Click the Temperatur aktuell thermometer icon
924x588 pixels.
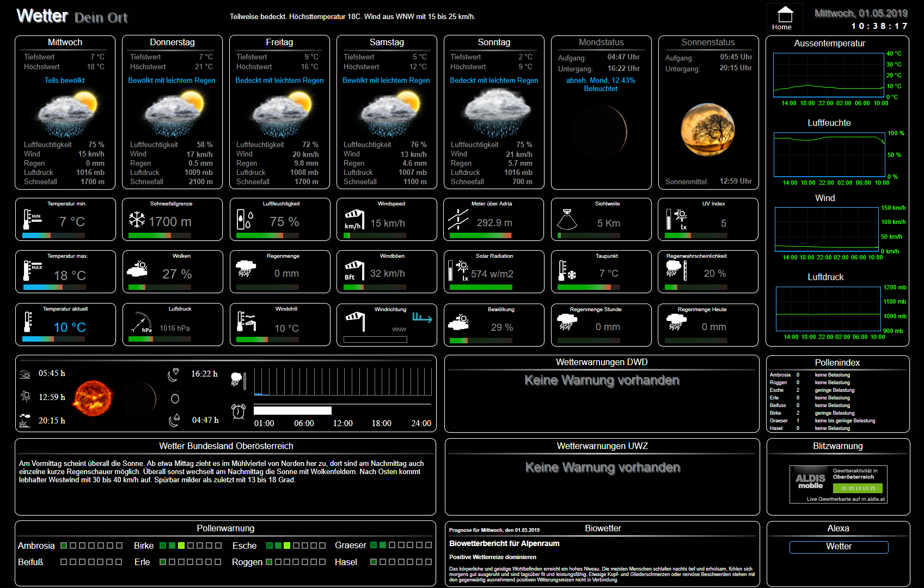[x=28, y=322]
